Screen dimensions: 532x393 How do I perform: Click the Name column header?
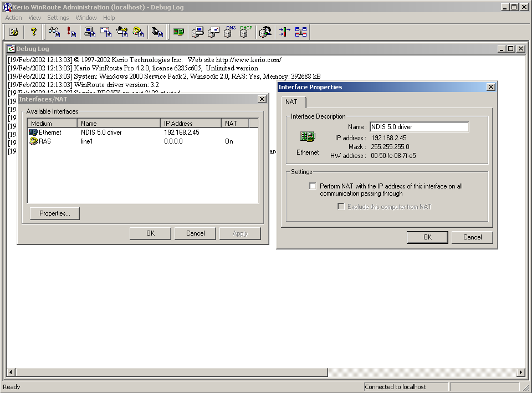point(119,124)
